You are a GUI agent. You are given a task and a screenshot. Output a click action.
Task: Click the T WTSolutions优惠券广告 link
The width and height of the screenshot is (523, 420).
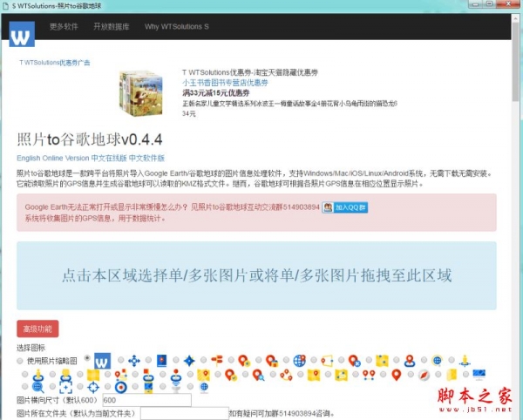(x=55, y=63)
